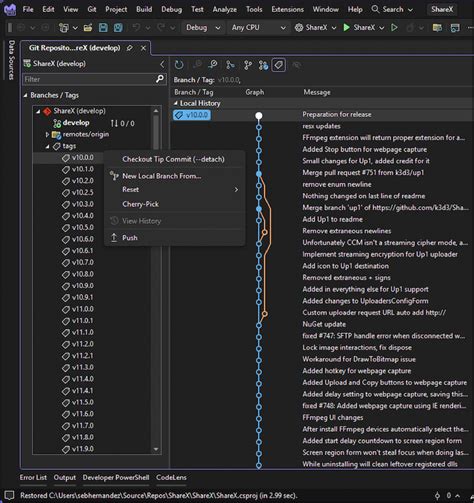Select tag v11.0.0
474x503 pixels.
point(83,309)
